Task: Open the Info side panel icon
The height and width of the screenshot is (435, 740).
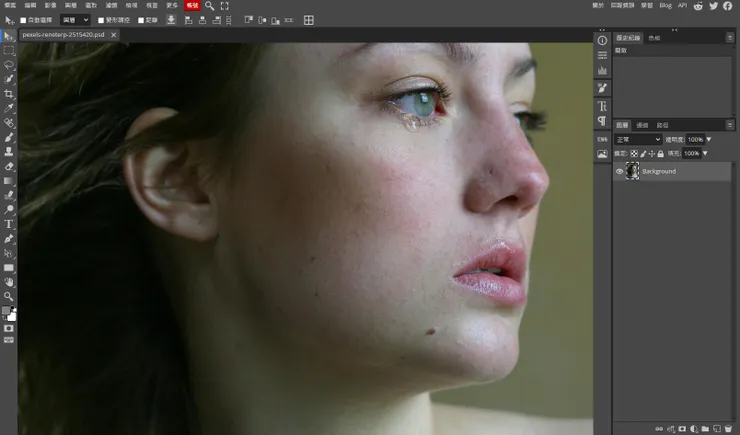Action: click(x=602, y=41)
